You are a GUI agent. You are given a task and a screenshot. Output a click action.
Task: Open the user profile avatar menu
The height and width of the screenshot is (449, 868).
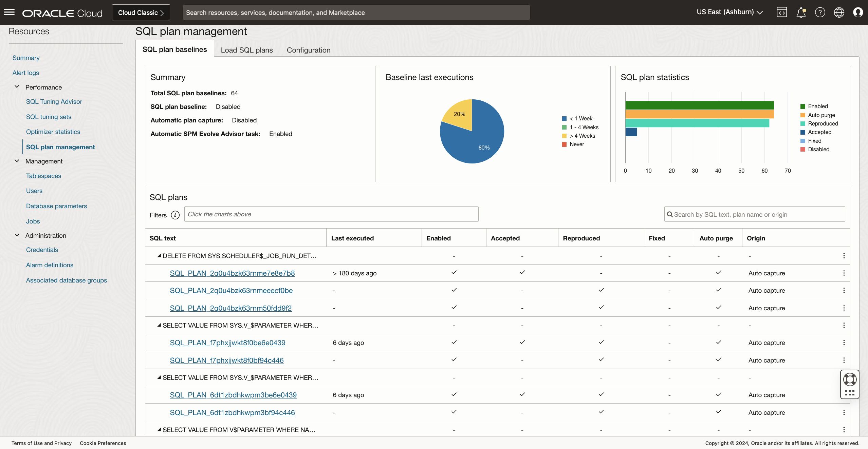pyautogui.click(x=858, y=13)
